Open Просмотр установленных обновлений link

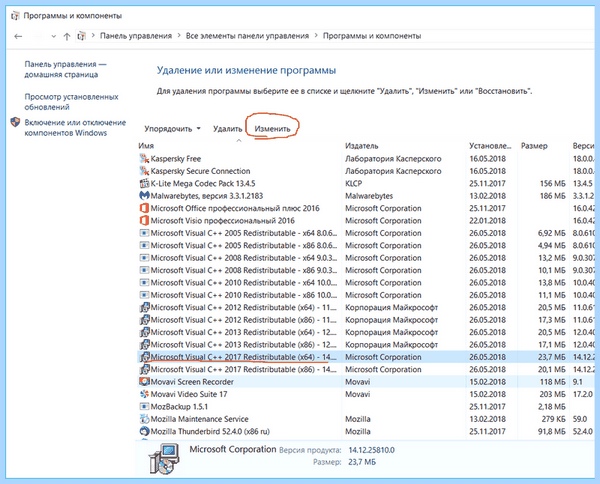(72, 102)
